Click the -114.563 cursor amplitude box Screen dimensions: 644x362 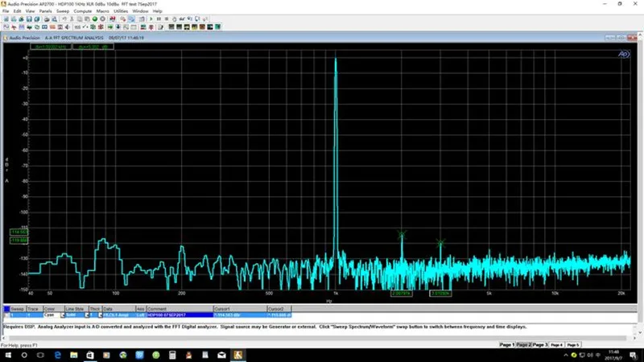click(x=19, y=232)
